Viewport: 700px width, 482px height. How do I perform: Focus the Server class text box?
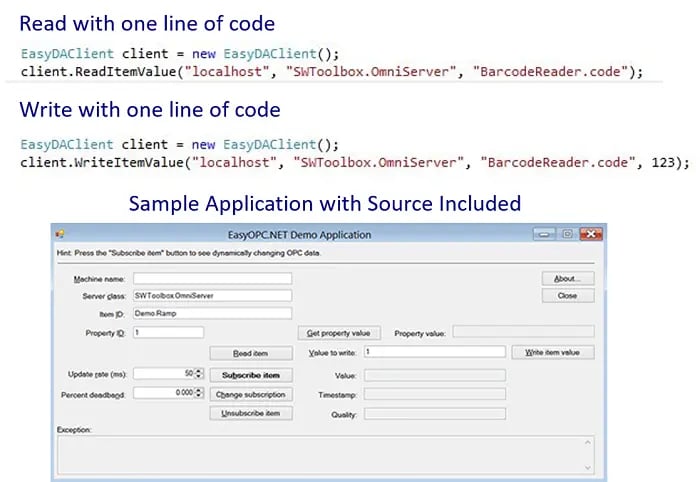click(212, 296)
